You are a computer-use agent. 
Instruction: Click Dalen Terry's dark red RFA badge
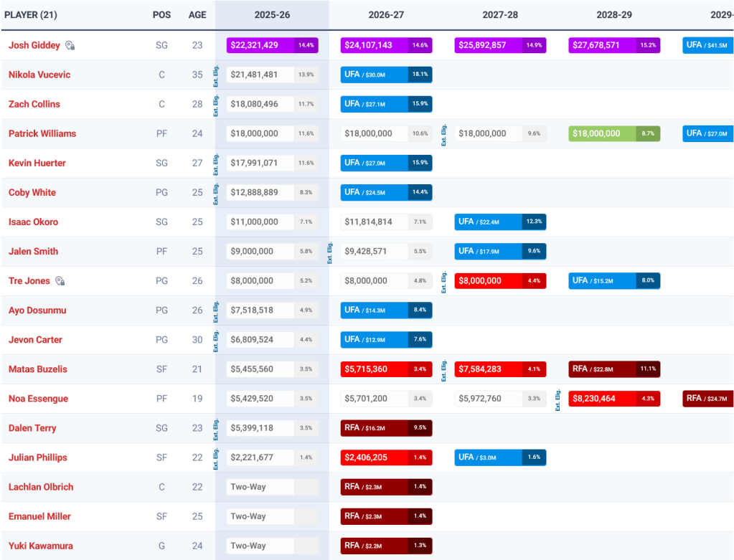tap(386, 428)
